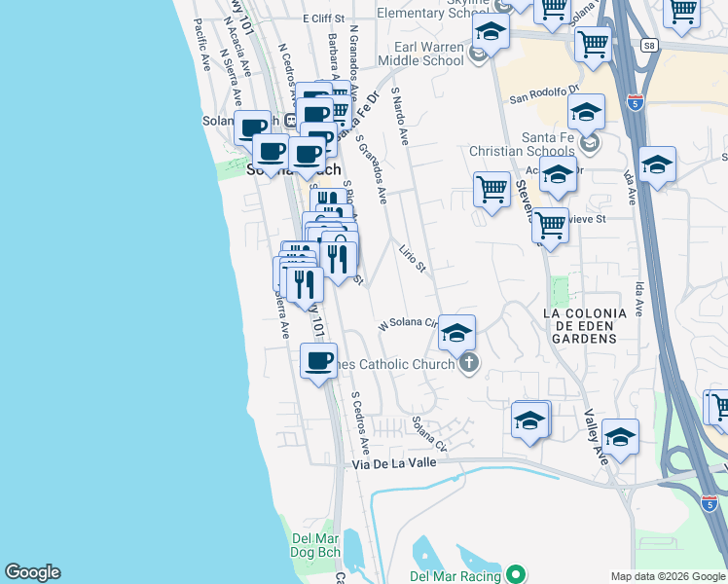
Task: Select lone coffee marker south on Highway 101
Action: [x=318, y=362]
